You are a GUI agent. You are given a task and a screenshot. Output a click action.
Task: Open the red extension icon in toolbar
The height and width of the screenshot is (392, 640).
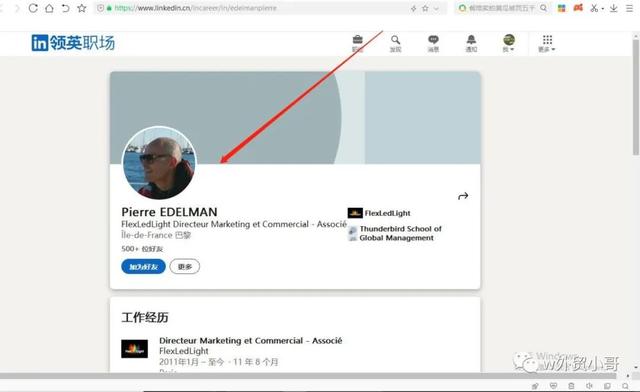578,7
